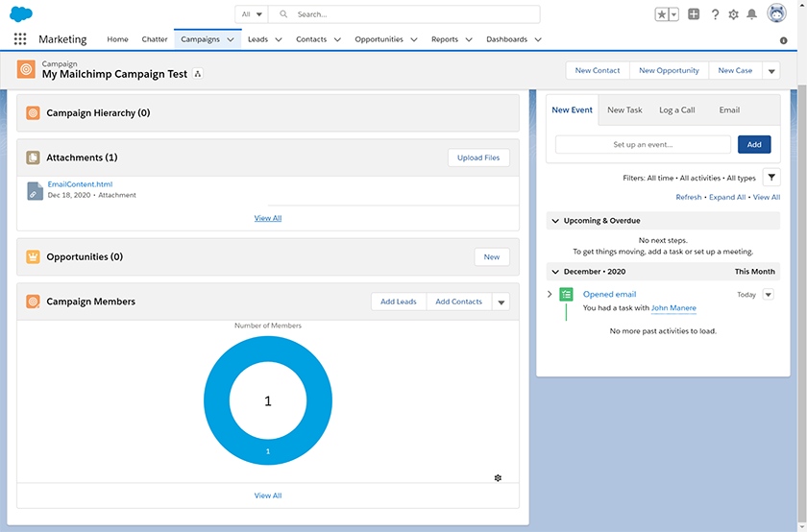Click the Expand All link
The image size is (807, 532).
coord(727,197)
